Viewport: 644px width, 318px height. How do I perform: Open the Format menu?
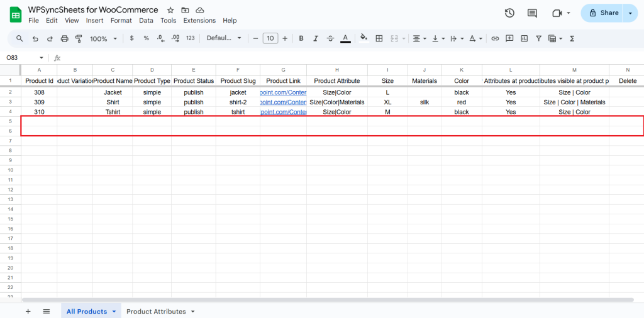121,21
